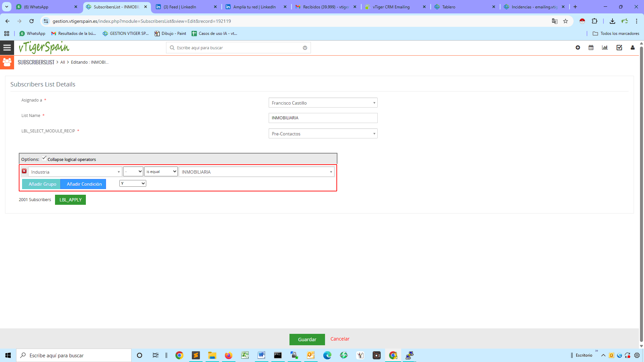Open the logical operator Y dropdown
644x362 pixels.
(132, 183)
